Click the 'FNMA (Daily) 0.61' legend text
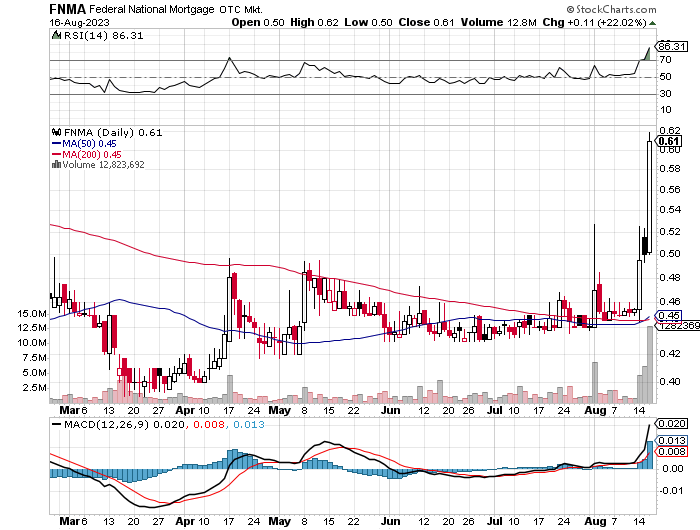The image size is (700, 530). pos(113,132)
